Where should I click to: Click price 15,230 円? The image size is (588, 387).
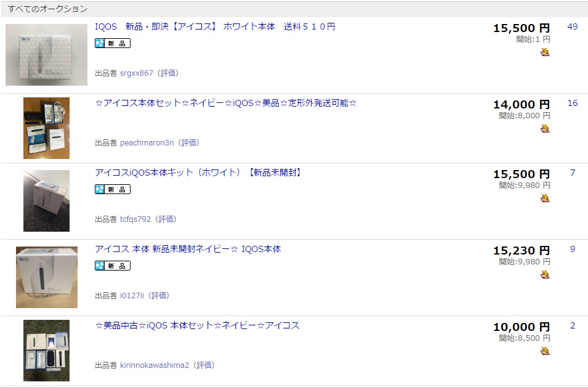(522, 250)
